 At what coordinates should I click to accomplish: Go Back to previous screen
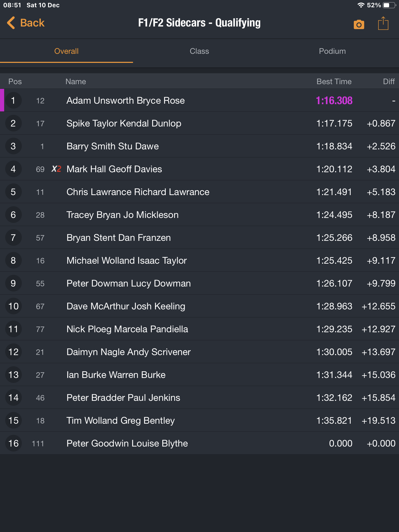pos(26,23)
